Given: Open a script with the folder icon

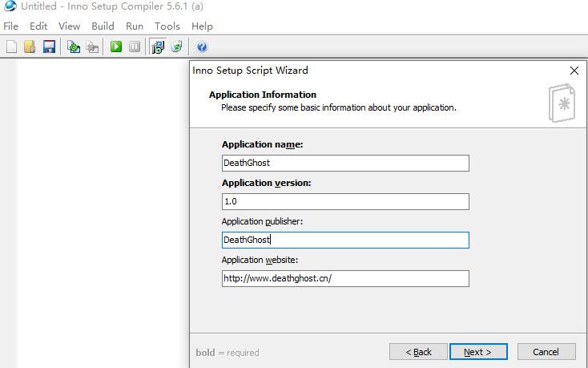Looking at the screenshot, I should tap(30, 47).
